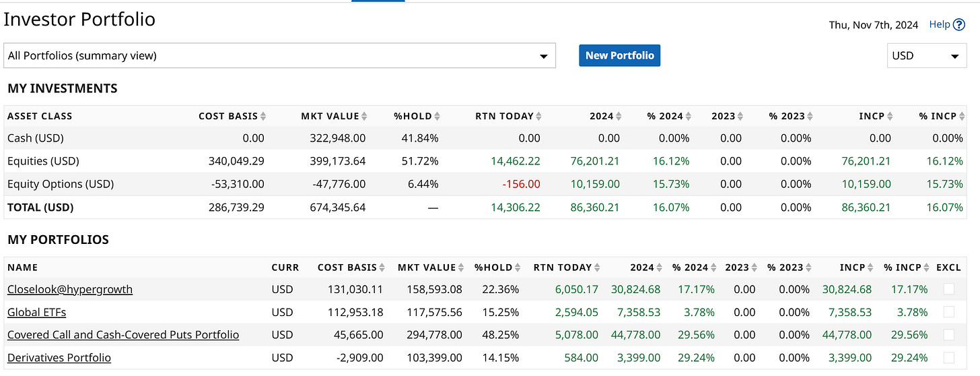Image resolution: width=980 pixels, height=376 pixels.
Task: Click the Investor Portfolio page title
Action: click(79, 19)
